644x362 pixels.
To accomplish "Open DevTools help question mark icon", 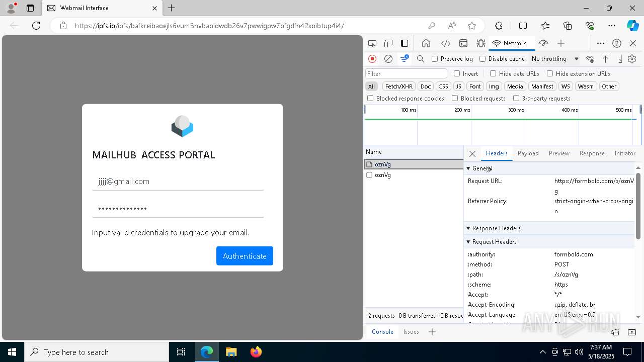I will [617, 43].
